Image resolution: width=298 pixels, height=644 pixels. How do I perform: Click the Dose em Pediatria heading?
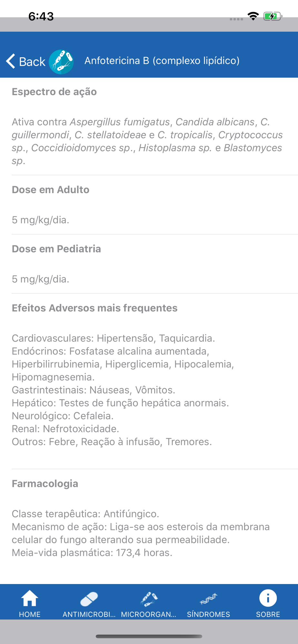[56, 249]
